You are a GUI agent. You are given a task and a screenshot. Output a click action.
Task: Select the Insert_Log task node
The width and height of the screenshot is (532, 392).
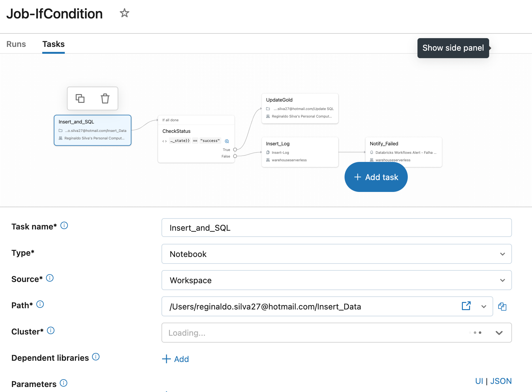click(300, 152)
